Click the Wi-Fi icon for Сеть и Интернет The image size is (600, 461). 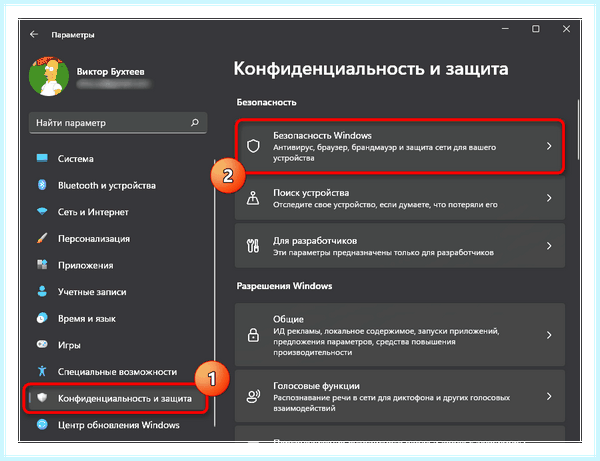42,211
